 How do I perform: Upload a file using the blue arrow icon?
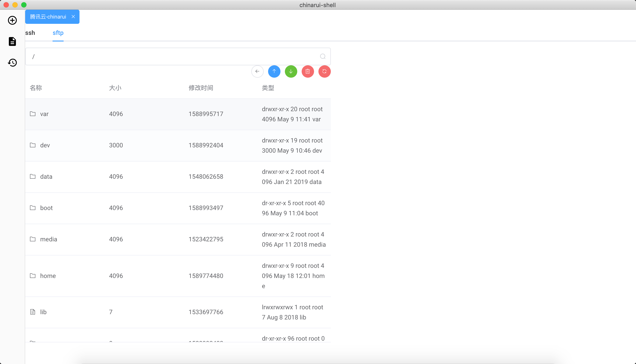(274, 71)
